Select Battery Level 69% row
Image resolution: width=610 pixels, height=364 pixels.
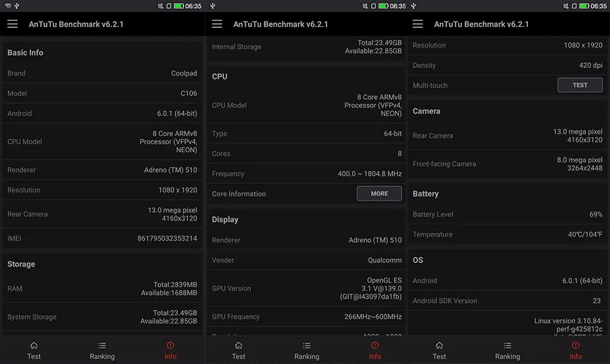507,214
